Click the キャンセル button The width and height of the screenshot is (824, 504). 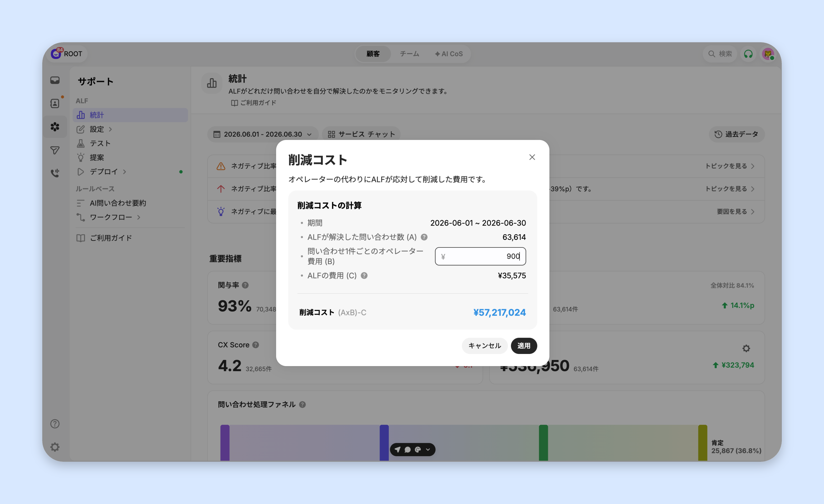pos(485,346)
